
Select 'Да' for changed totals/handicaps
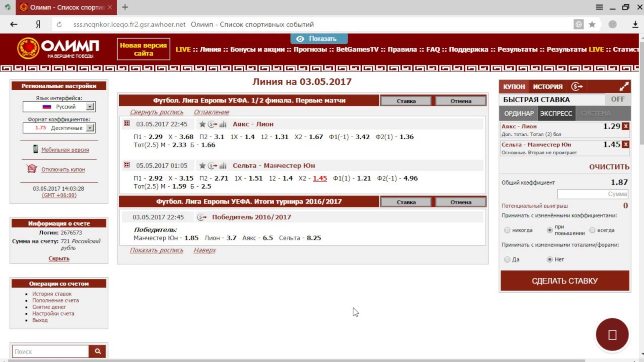pos(507,259)
